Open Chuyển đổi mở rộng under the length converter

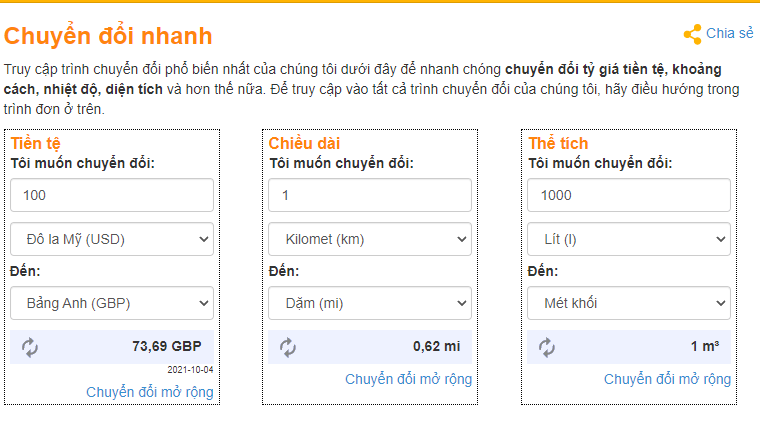click(408, 379)
